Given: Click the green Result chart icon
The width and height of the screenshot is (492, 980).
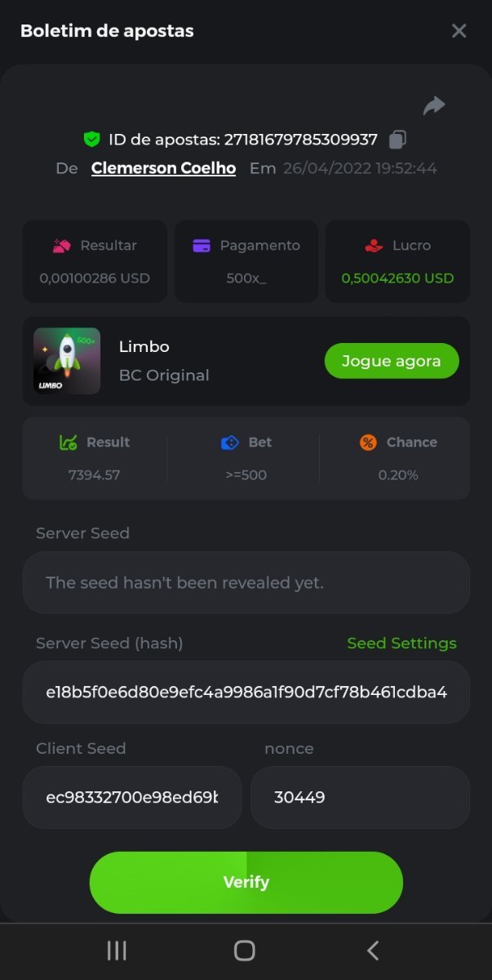Looking at the screenshot, I should (x=69, y=443).
